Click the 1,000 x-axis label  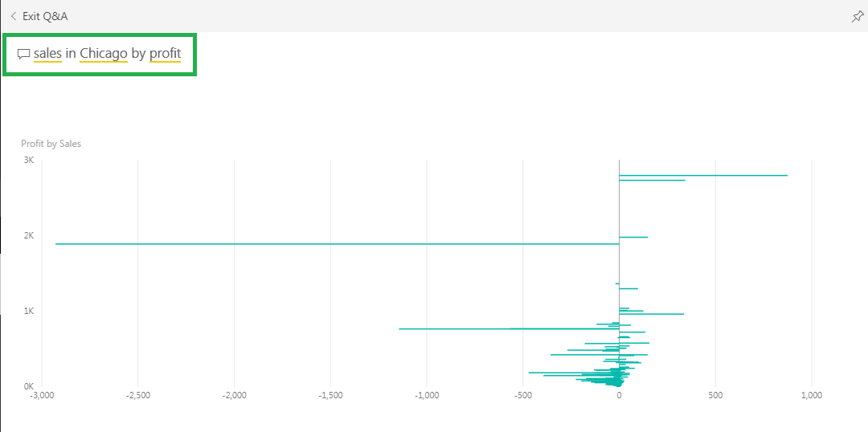812,396
